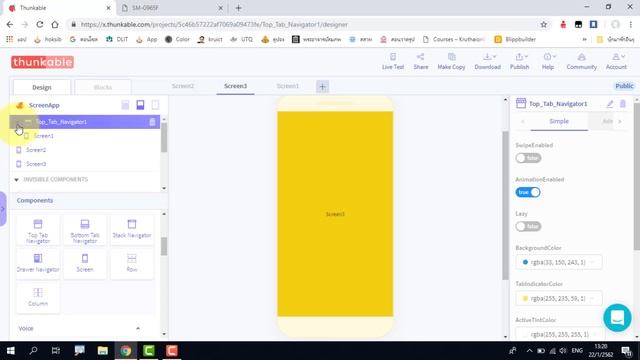Select Screen1 in the component tree
This screenshot has height=360, width=640.
click(x=43, y=136)
